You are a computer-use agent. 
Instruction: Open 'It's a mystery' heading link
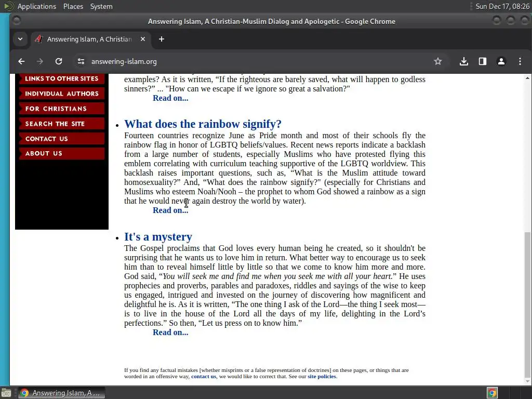[158, 237]
